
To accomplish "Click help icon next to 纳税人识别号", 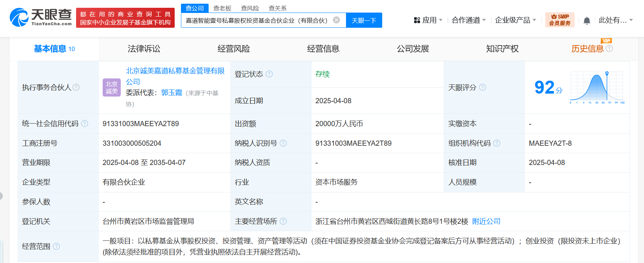I will click(283, 143).
